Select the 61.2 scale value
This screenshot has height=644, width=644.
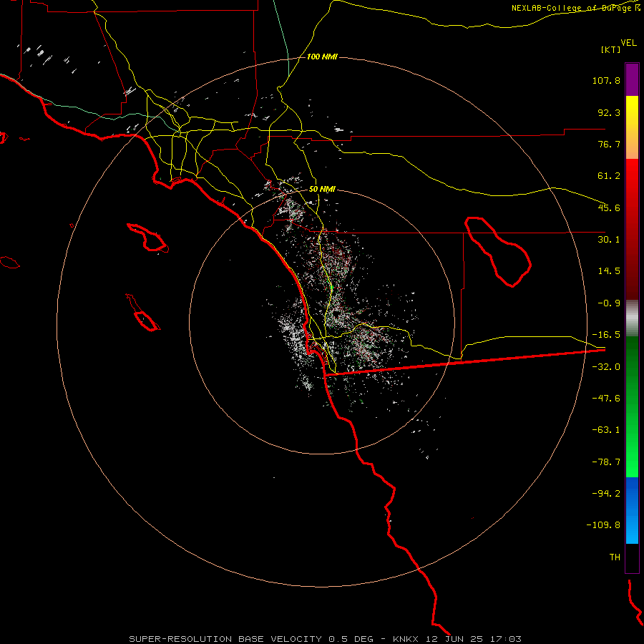[x=609, y=176]
